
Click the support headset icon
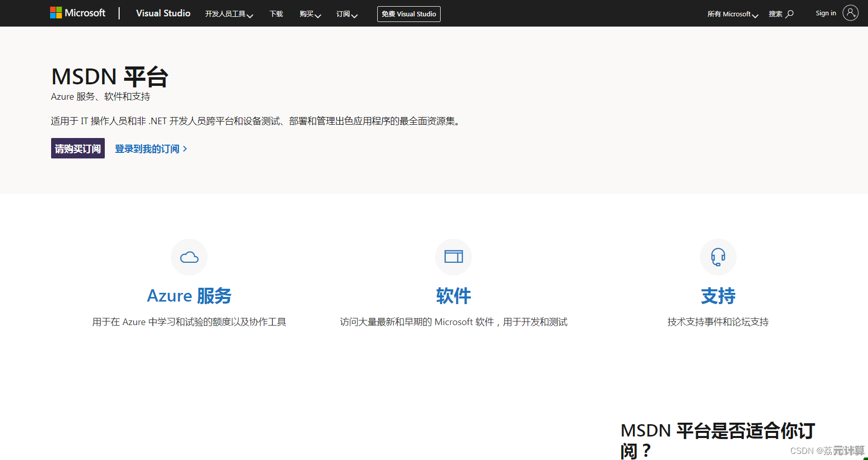pyautogui.click(x=718, y=257)
